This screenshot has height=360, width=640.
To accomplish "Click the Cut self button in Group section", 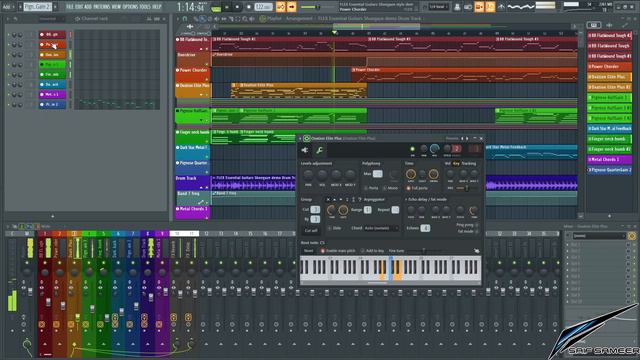I will [311, 230].
